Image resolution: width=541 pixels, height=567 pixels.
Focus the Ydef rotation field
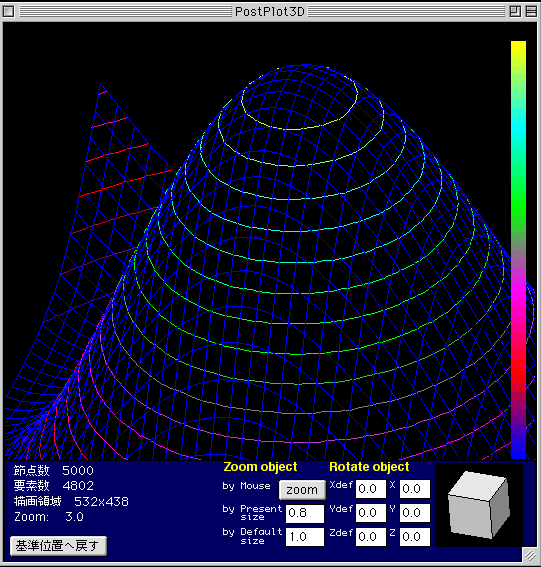click(x=371, y=513)
